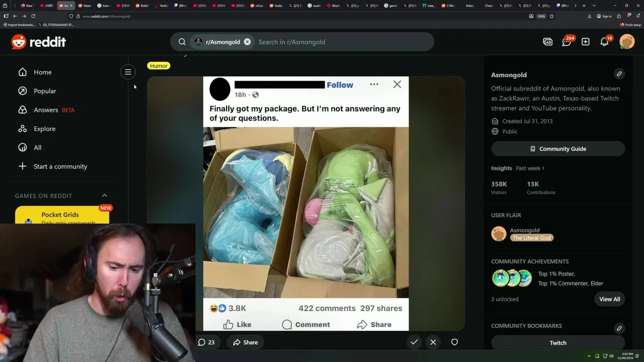Select the Humor post flair tag
This screenshot has height=362, width=644.
click(x=158, y=66)
